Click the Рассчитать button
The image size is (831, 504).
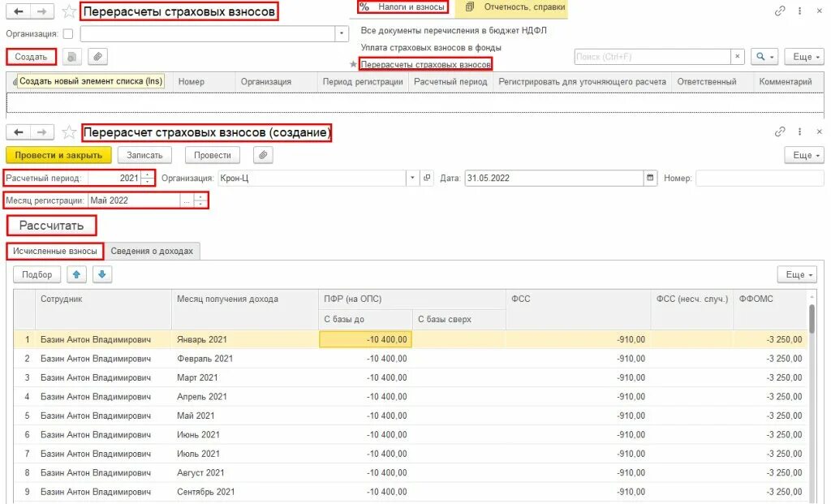(x=51, y=226)
